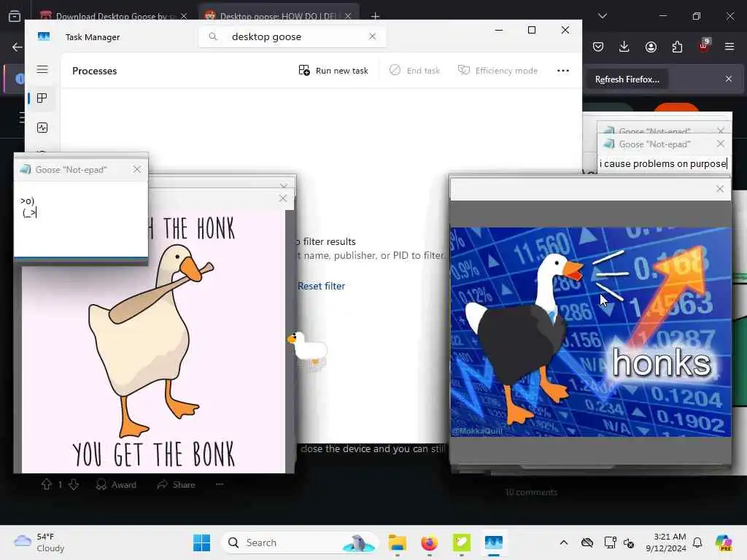Select the Processes page icon in sidebar

point(42,98)
